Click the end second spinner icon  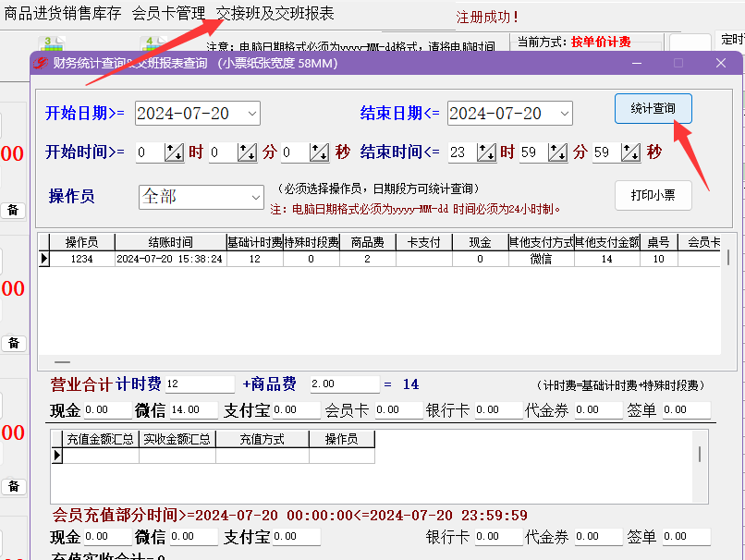(631, 152)
